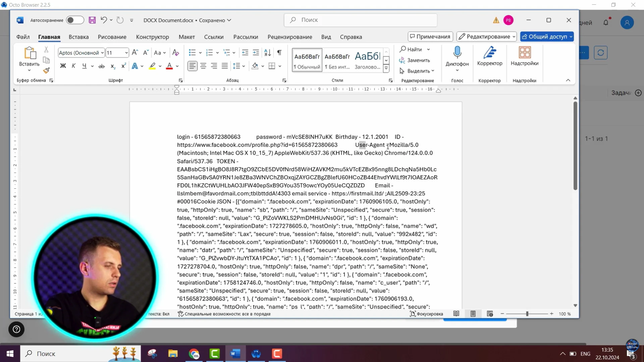Click the Заменить replace button

(415, 60)
